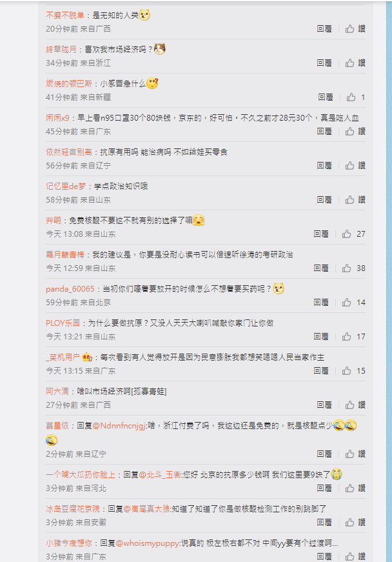Reply to 终章陇月's comment
The width and height of the screenshot is (392, 562).
[x=324, y=63]
